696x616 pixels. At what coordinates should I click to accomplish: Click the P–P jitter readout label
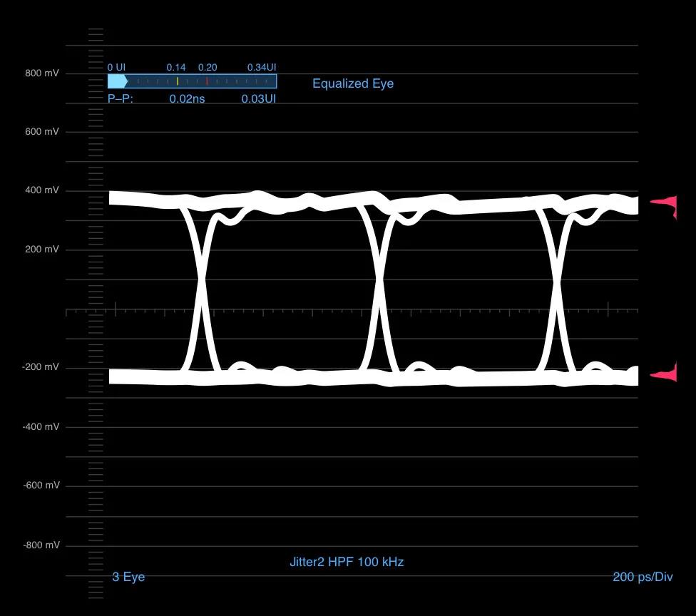[x=121, y=98]
